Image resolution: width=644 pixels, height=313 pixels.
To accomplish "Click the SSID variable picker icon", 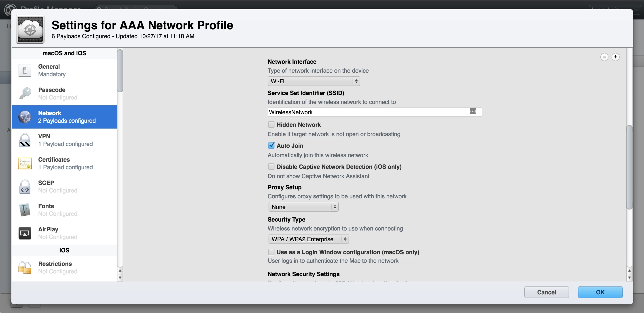I will point(472,111).
